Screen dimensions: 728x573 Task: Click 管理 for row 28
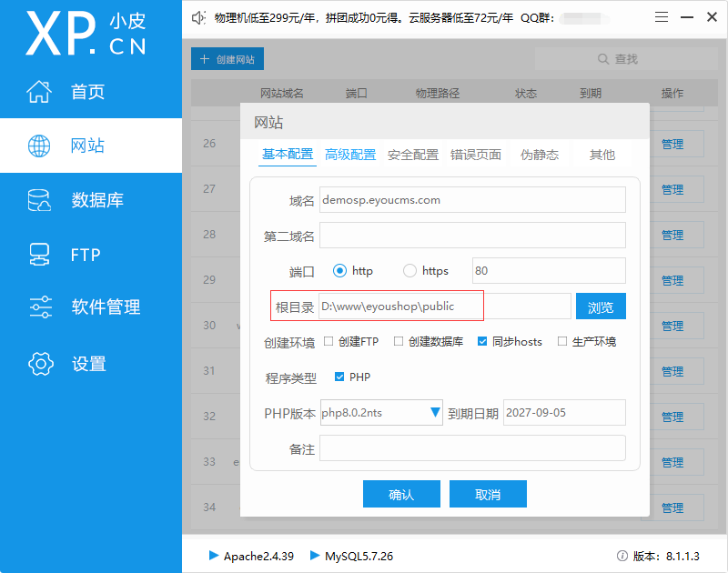point(672,235)
